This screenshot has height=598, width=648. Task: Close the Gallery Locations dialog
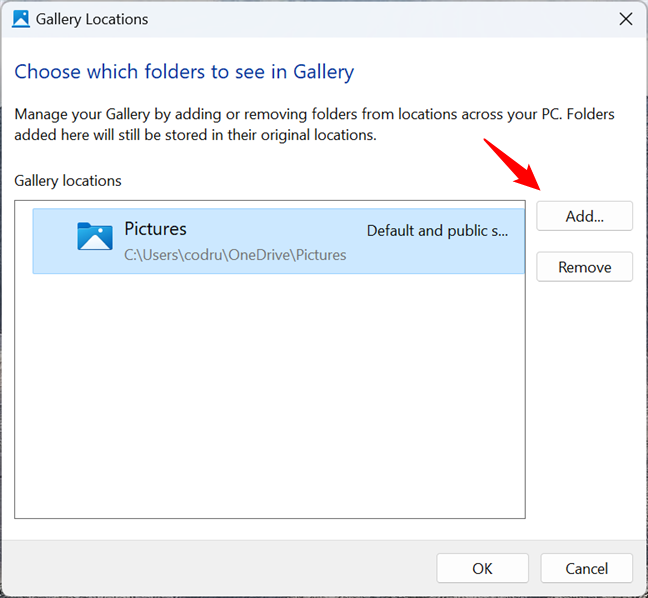[x=625, y=19]
